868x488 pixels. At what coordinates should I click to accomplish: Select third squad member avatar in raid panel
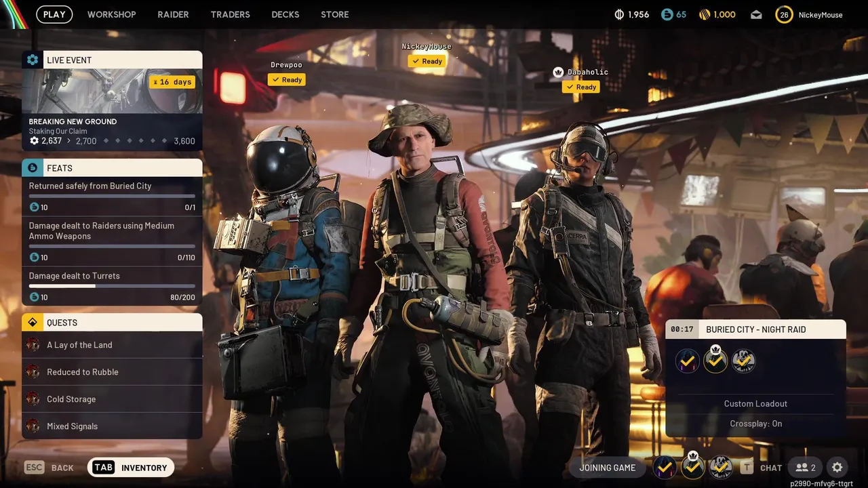click(743, 361)
